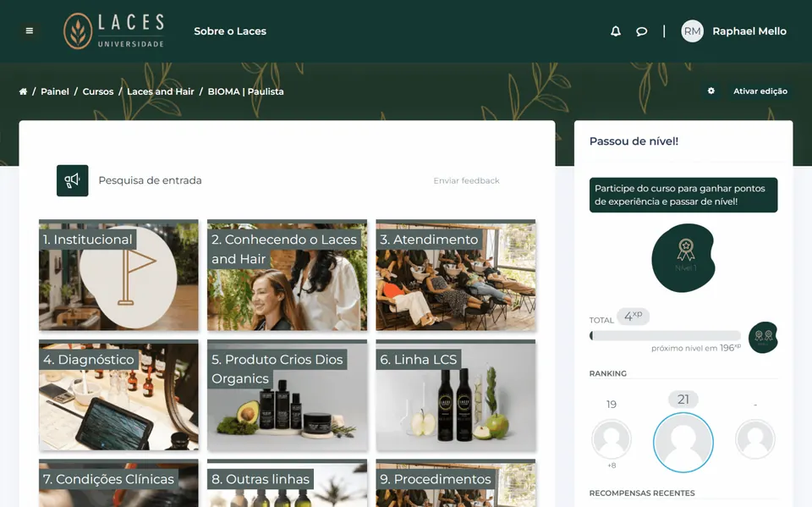The image size is (812, 507).
Task: Click the rank number 19 label
Action: 612,405
